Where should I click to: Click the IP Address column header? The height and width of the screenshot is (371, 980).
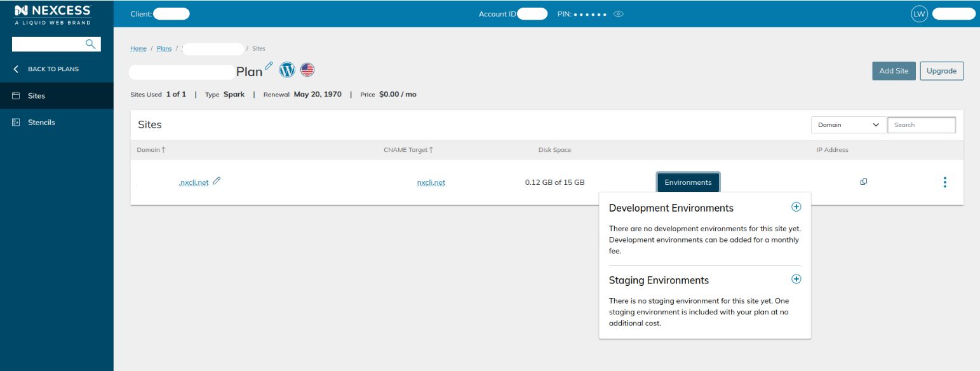click(832, 150)
